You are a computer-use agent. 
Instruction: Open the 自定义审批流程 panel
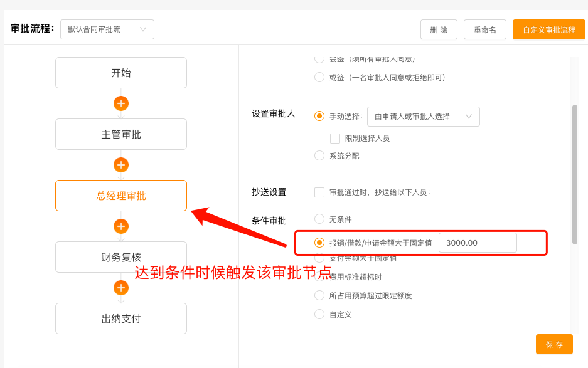(x=548, y=29)
